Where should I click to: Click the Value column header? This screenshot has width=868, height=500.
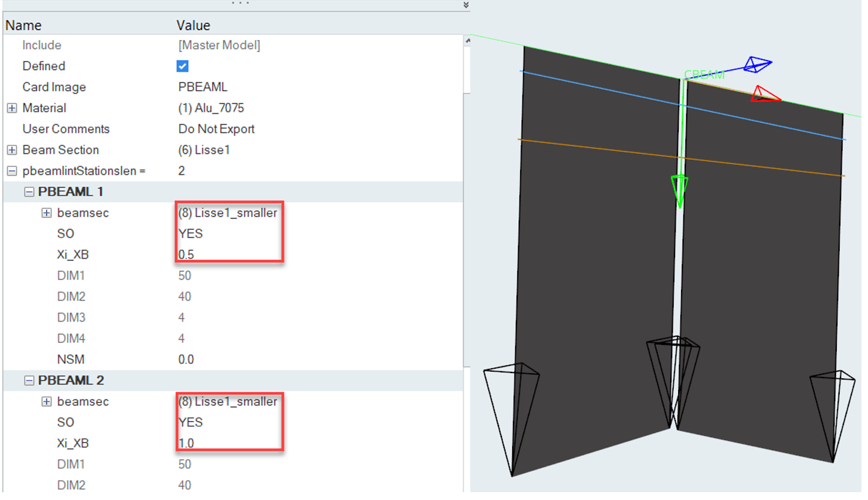click(x=193, y=25)
